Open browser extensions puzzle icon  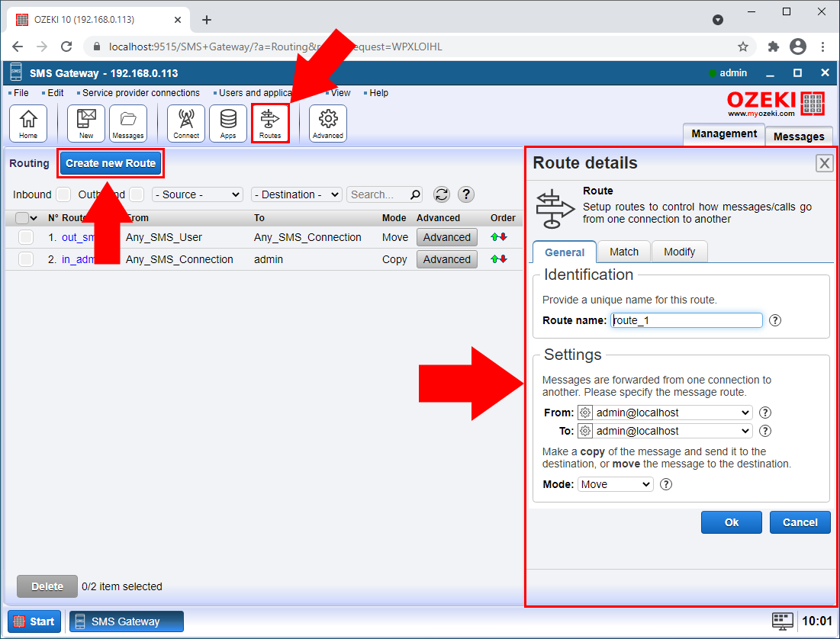click(773, 47)
